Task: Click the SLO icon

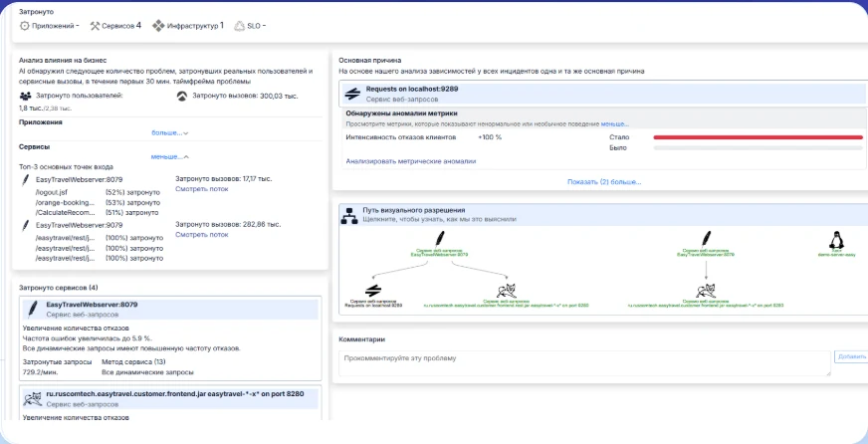Action: 239,26
